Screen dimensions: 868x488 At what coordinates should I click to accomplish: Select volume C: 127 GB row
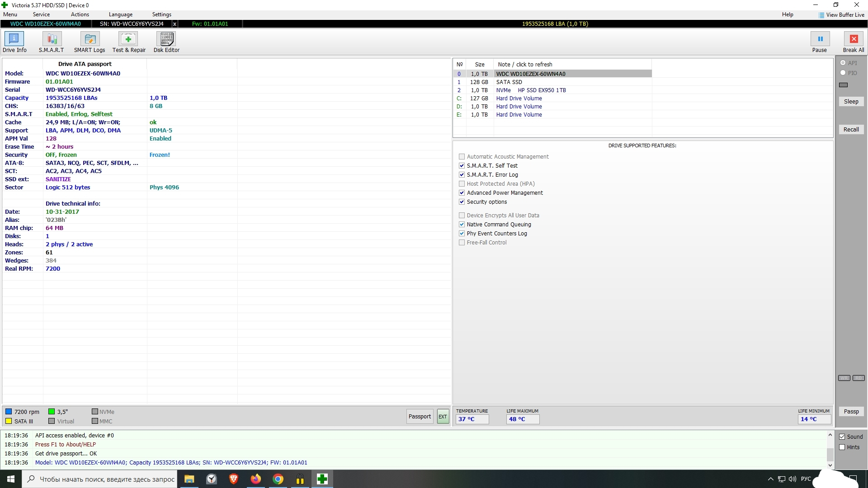[552, 99]
